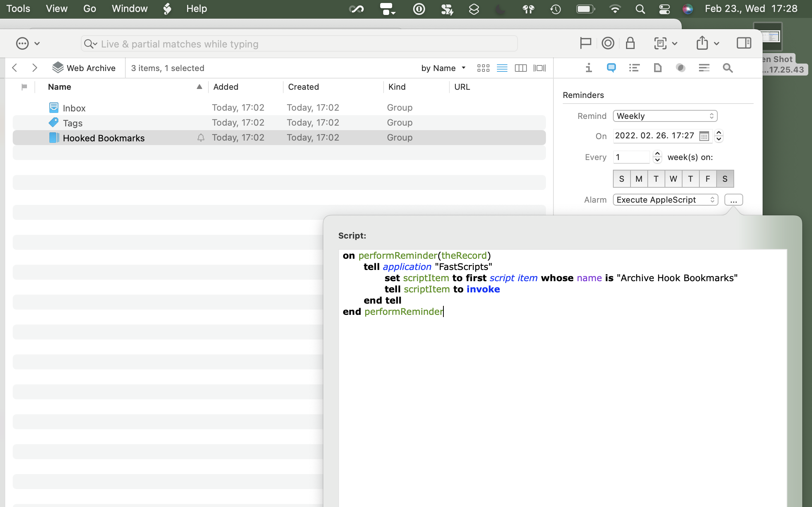The width and height of the screenshot is (812, 507).
Task: Click the reminder bell on Hooked Bookmarks
Action: (x=201, y=138)
